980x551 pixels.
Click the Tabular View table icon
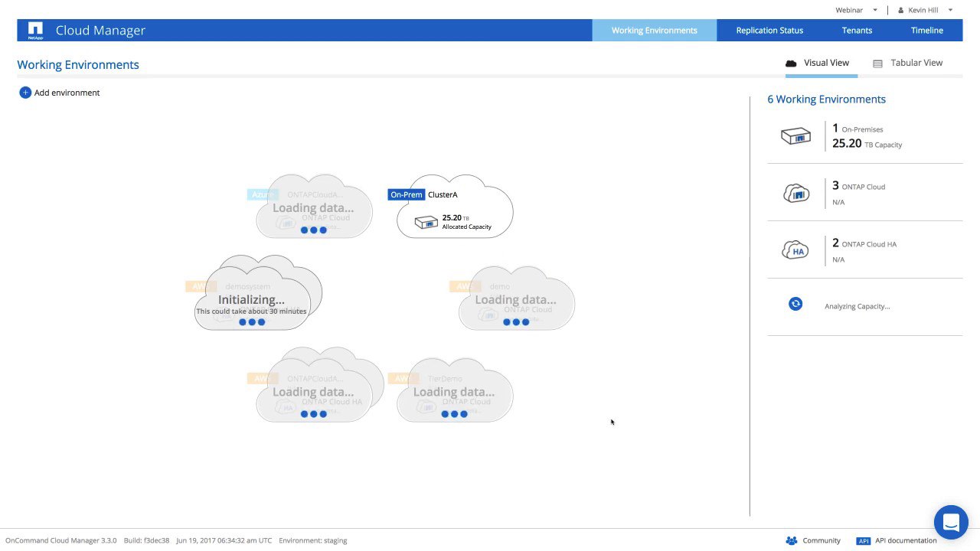click(878, 64)
